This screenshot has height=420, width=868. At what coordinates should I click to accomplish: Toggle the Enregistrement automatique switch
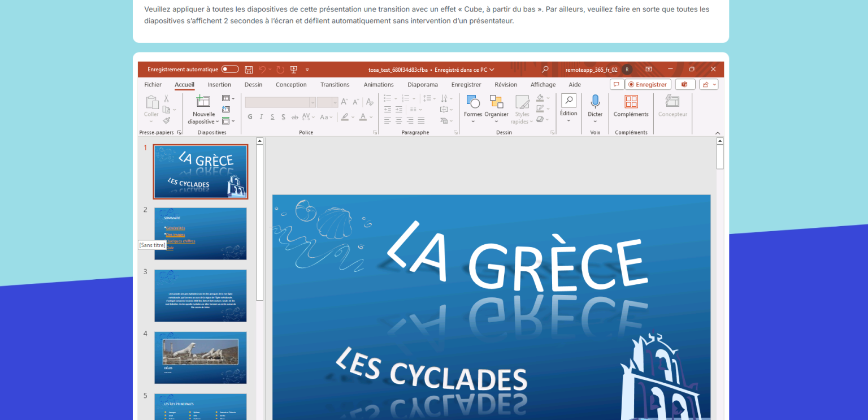[x=230, y=70]
